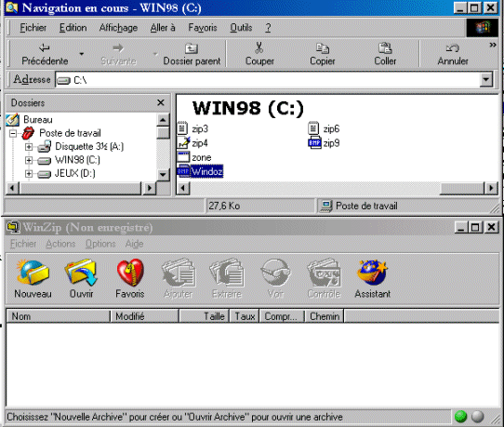Expand the Disquette 3½ (A:) node
The width and height of the screenshot is (504, 427).
tap(29, 147)
